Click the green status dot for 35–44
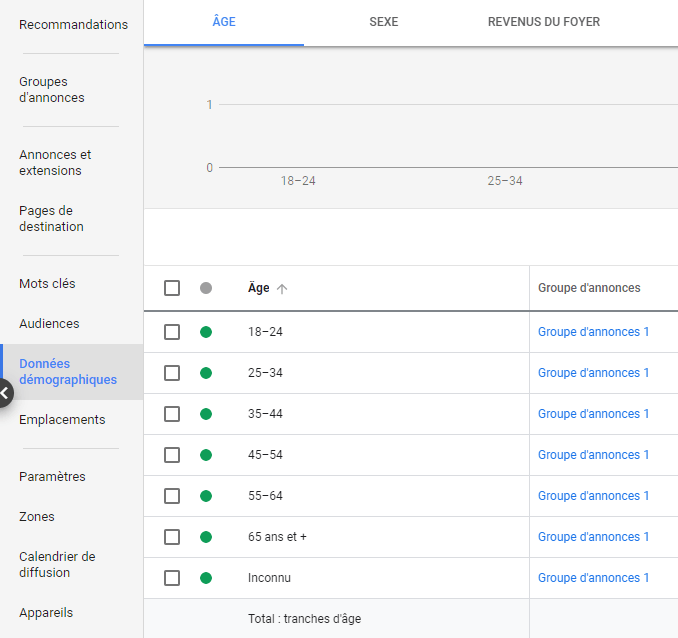Viewport: 678px width, 638px height. 206,414
